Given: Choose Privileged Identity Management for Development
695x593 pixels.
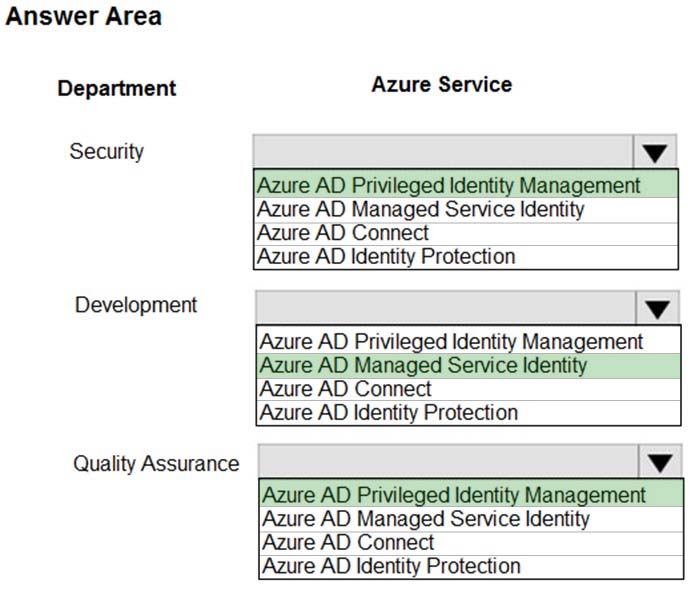Looking at the screenshot, I should 469,342.
